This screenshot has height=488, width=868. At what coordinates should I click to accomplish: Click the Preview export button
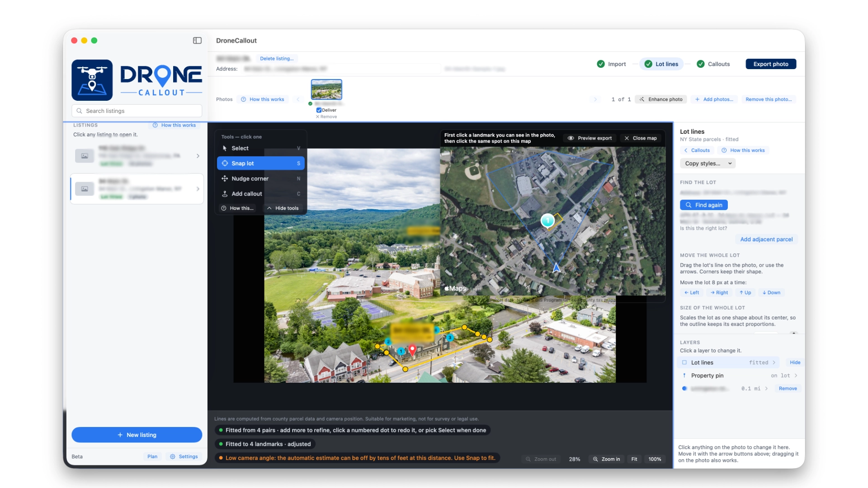pos(590,138)
